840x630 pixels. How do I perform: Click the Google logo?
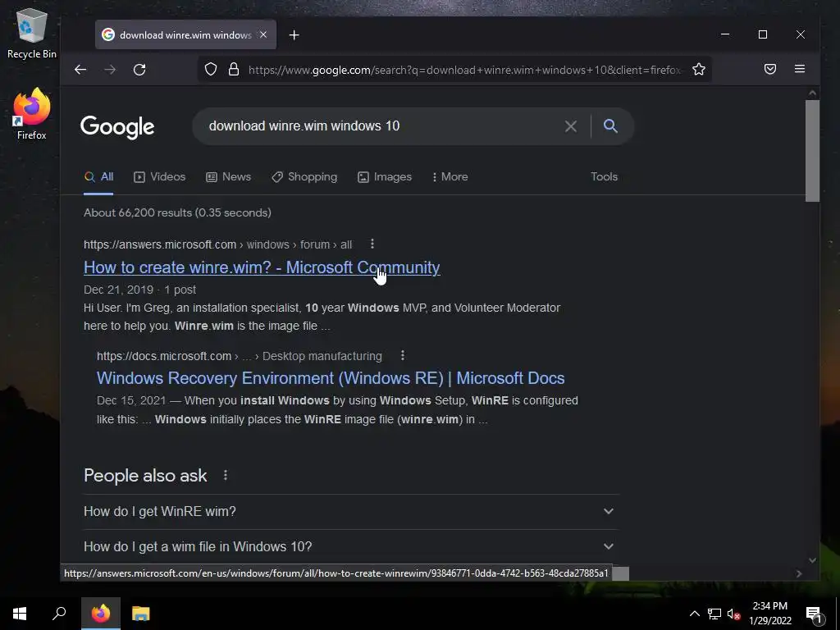click(x=117, y=127)
